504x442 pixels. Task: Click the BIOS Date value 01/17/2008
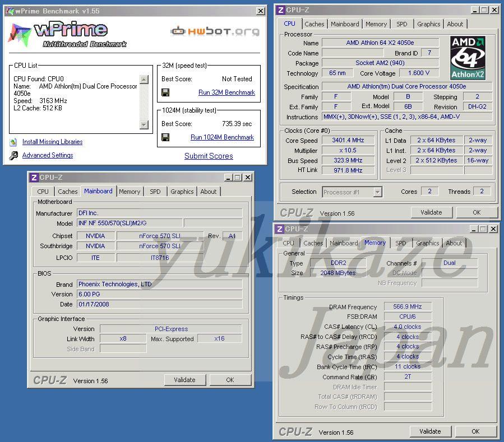(159, 304)
